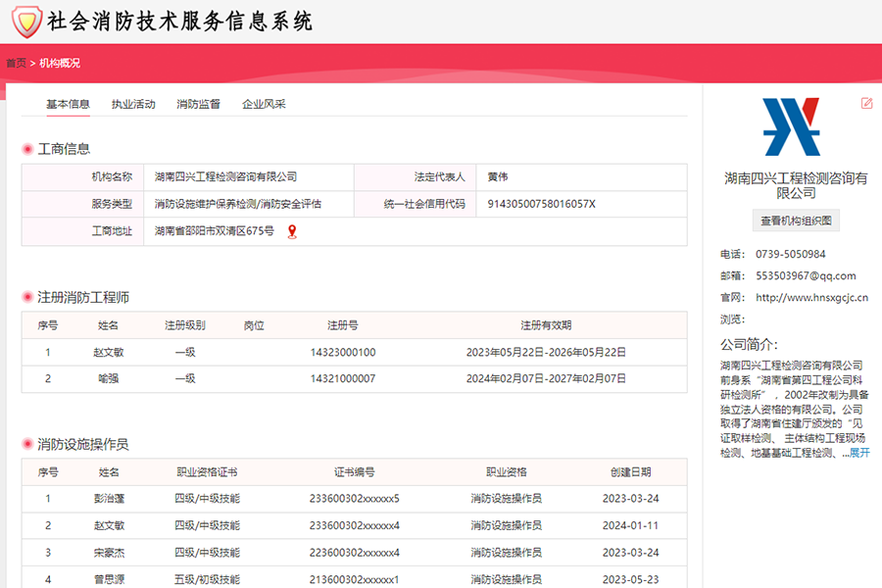882x588 pixels.
Task: Click the red map location pin
Action: 291,231
